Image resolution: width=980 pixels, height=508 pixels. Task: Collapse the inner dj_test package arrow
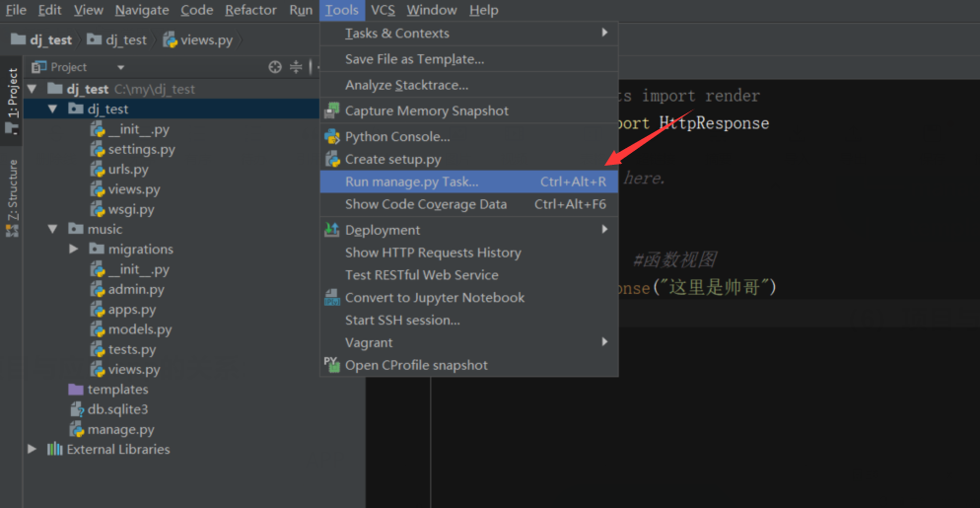pyautogui.click(x=52, y=109)
